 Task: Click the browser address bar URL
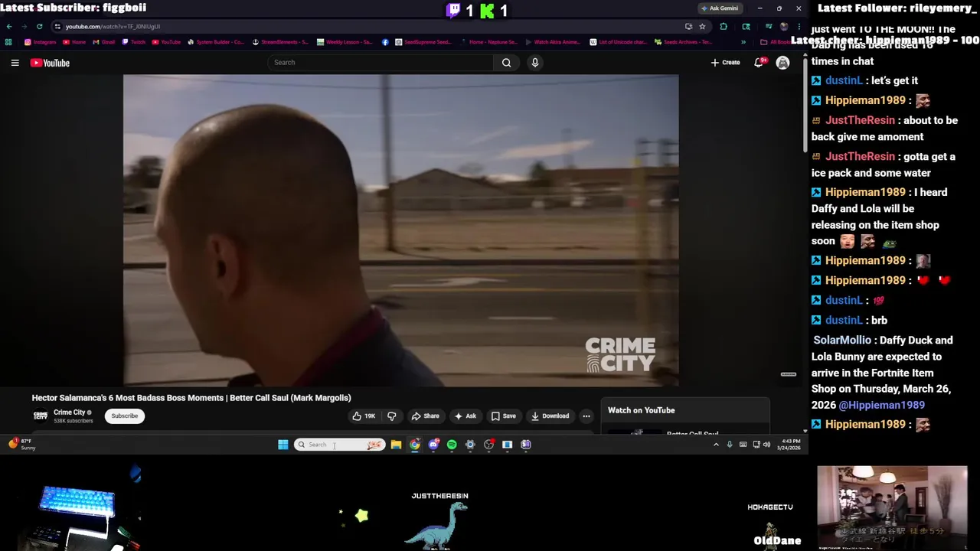113,27
